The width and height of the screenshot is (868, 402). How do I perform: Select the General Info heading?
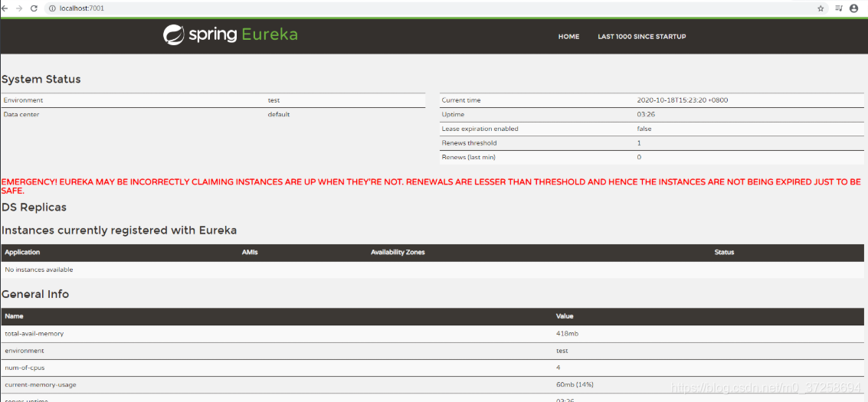coord(35,294)
